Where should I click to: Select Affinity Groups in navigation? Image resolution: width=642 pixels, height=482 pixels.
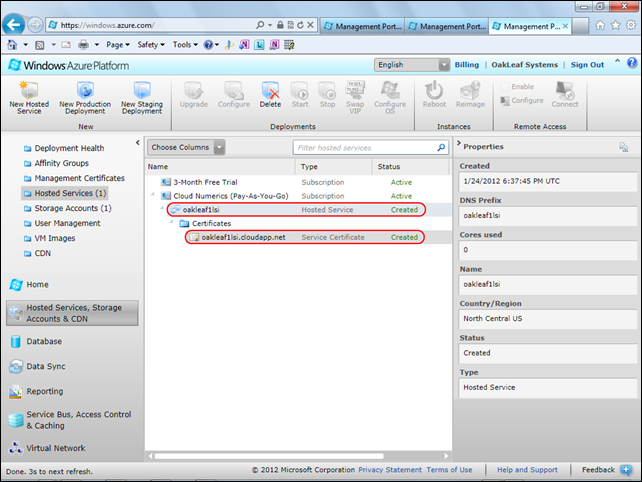click(56, 163)
